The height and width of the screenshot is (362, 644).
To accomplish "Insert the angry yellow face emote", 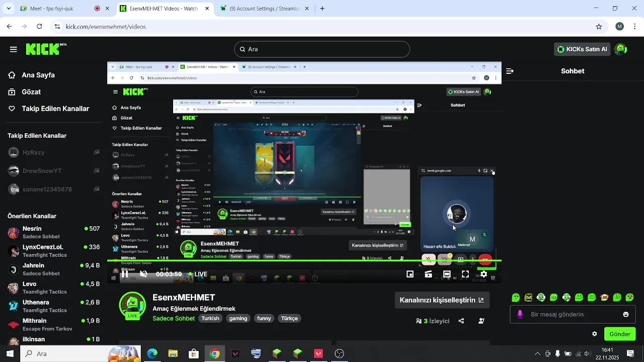I will click(x=528, y=298).
